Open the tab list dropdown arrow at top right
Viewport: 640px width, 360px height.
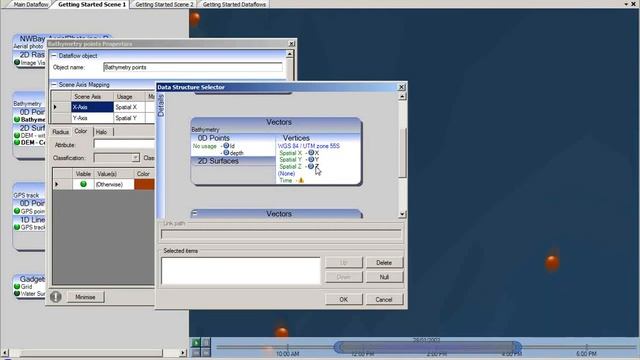click(x=627, y=4)
